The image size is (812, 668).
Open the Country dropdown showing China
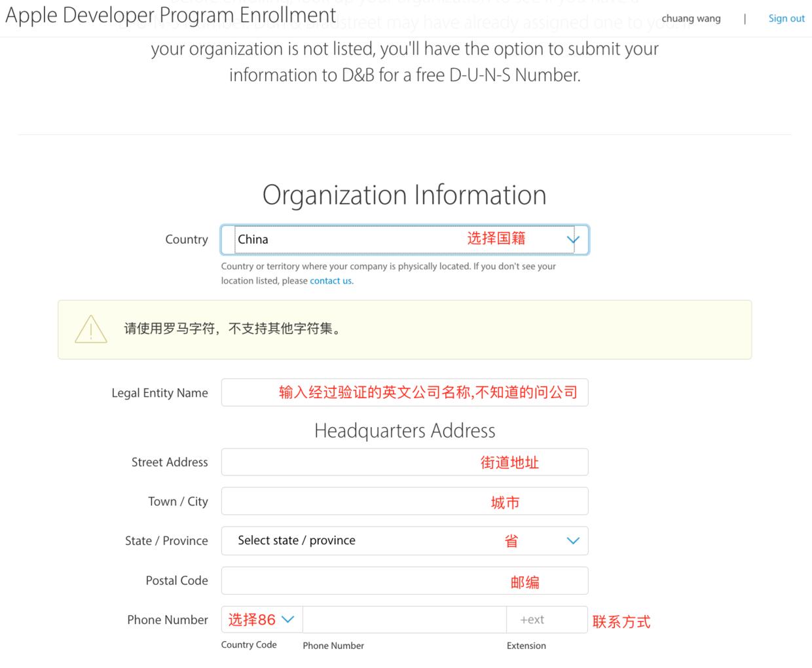tap(405, 240)
